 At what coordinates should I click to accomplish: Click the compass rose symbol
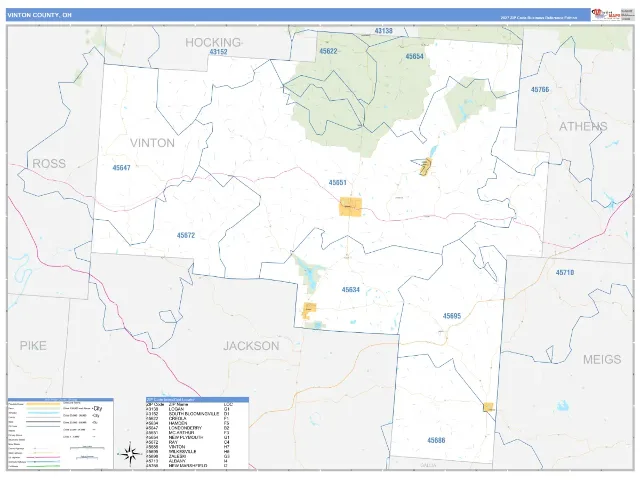[129, 453]
